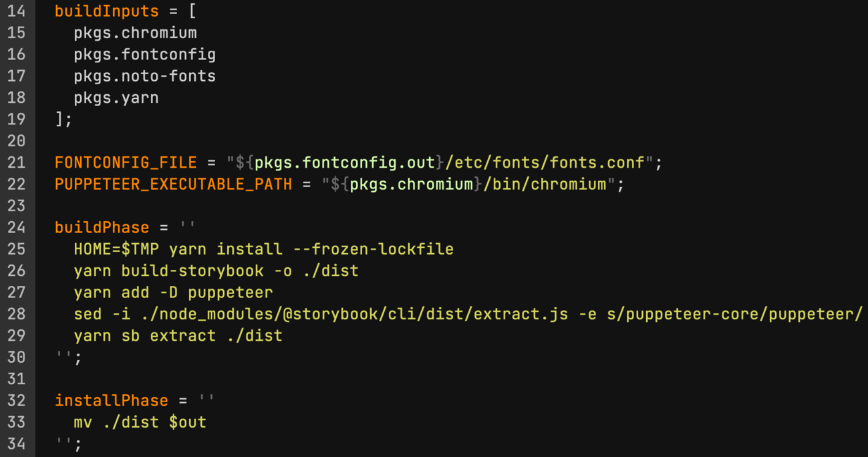Click on pkgs.yarn in buildInputs

(x=116, y=98)
